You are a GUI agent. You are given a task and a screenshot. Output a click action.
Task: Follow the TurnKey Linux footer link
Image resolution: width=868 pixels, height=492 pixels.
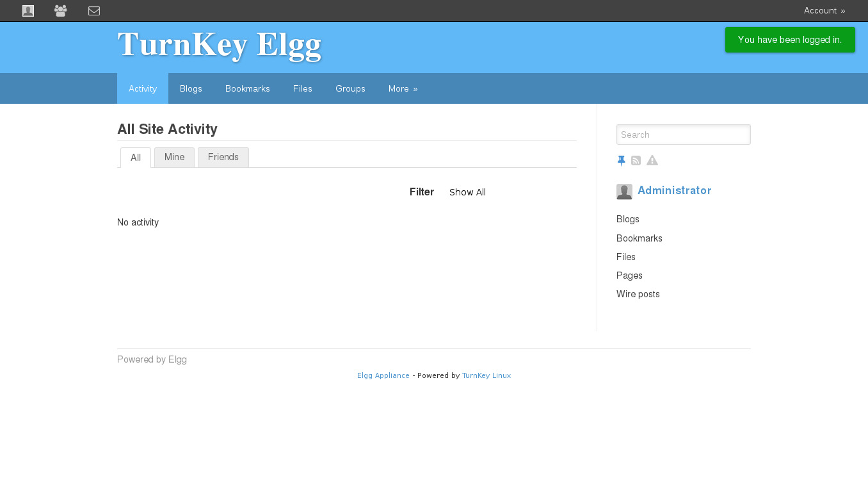pos(486,375)
